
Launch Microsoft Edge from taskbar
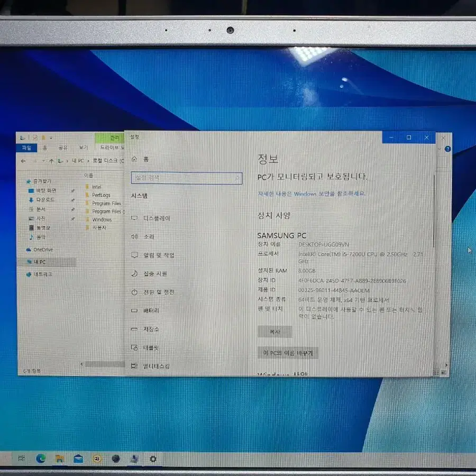pos(41,459)
